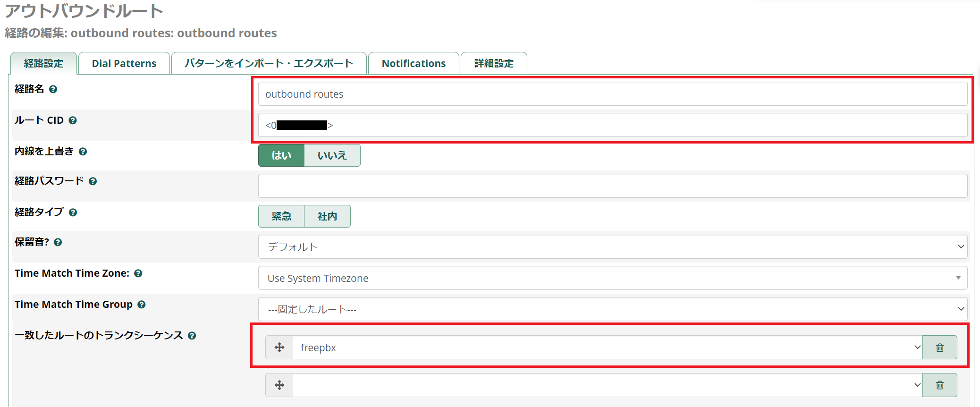Switch to the Dial Patterns tab

[124, 64]
